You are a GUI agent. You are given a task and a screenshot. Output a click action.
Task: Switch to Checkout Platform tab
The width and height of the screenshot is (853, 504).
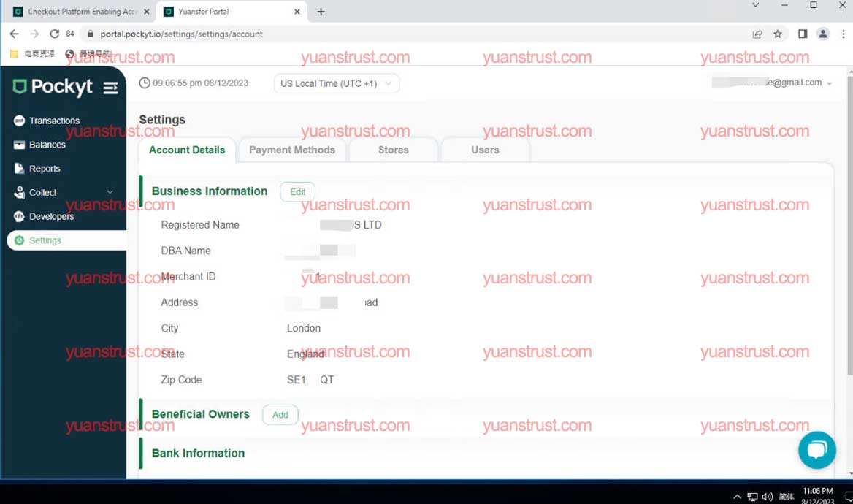click(x=82, y=12)
